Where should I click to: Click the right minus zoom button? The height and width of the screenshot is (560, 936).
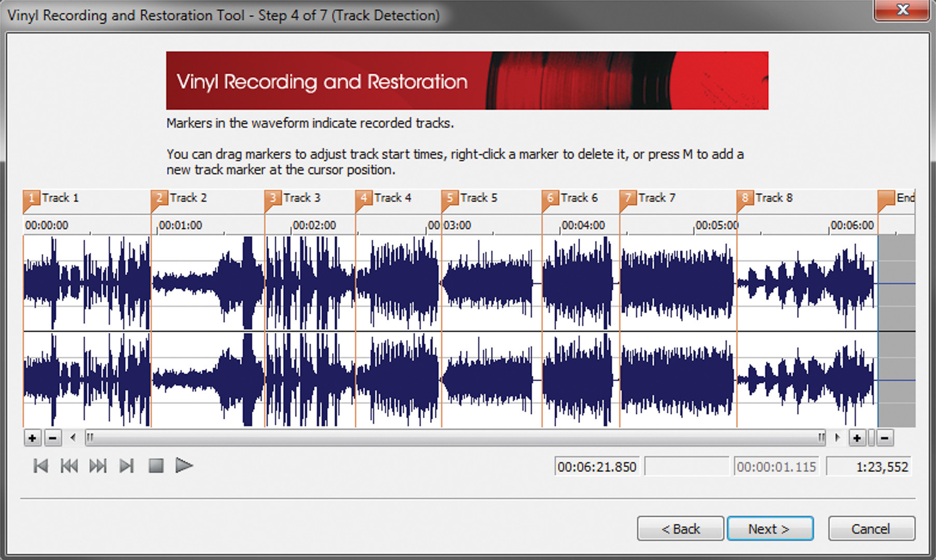885,438
